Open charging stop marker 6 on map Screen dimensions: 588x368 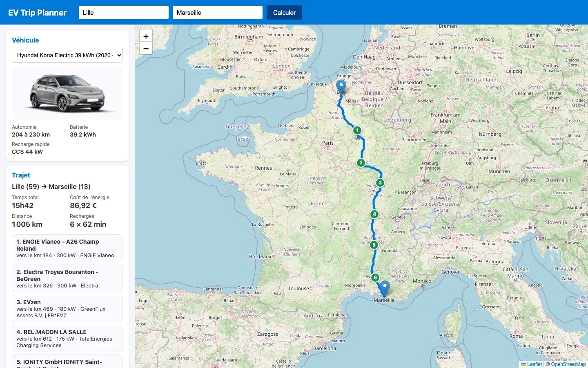[x=375, y=278]
